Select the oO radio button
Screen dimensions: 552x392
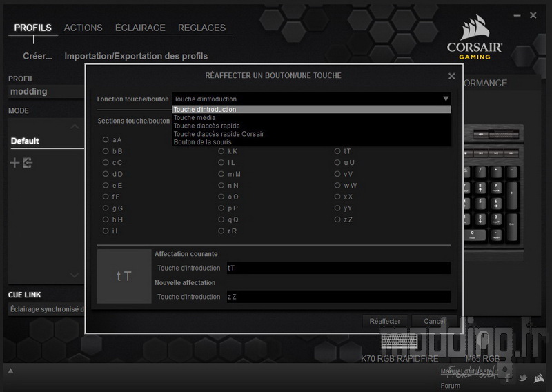click(221, 197)
